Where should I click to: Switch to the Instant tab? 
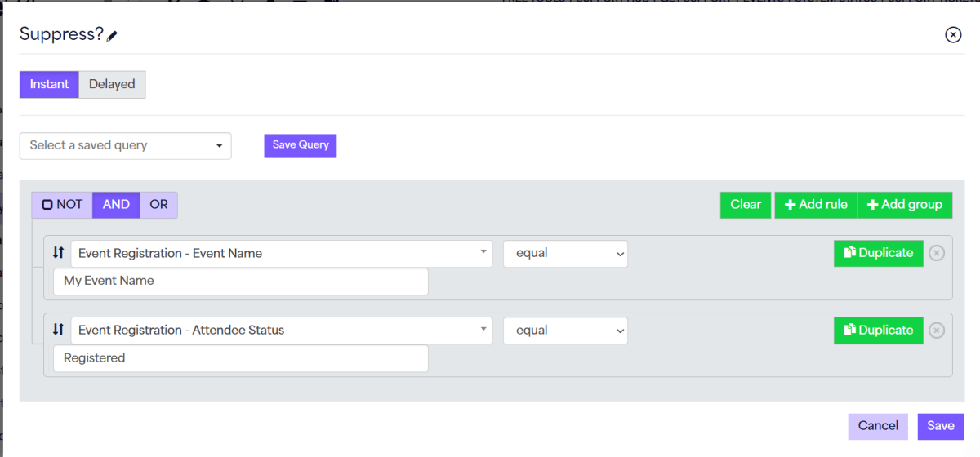[49, 84]
